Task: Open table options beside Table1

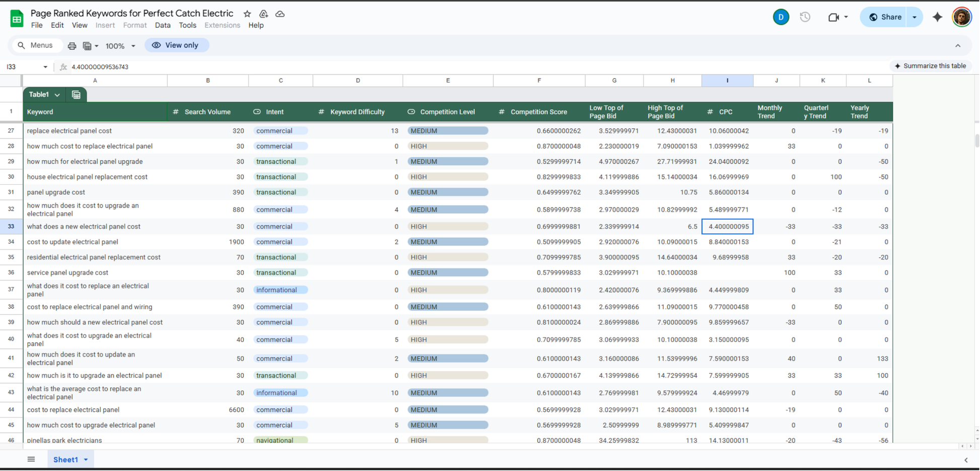Action: (x=76, y=94)
